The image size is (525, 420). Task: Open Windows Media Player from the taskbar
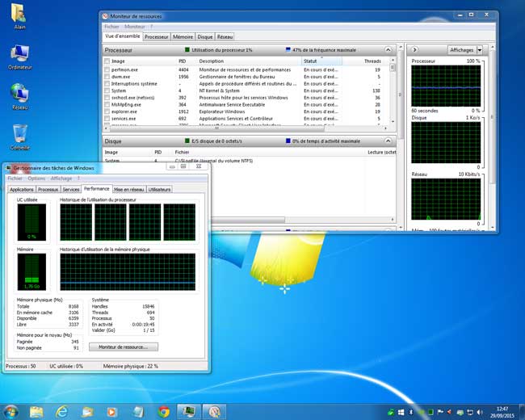pos(111,412)
